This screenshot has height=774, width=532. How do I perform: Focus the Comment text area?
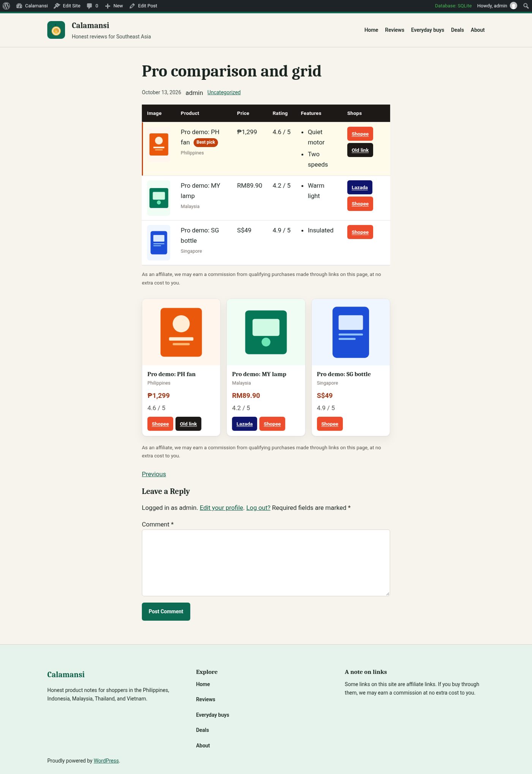266,563
